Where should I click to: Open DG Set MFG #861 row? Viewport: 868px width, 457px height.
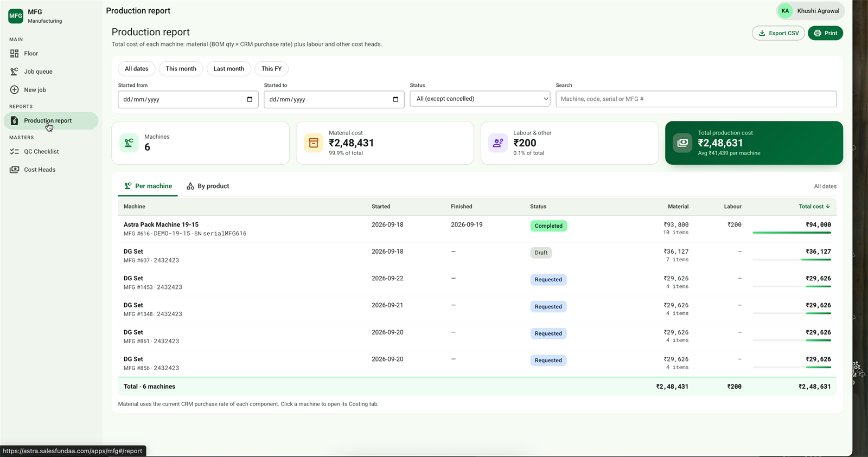(477, 337)
